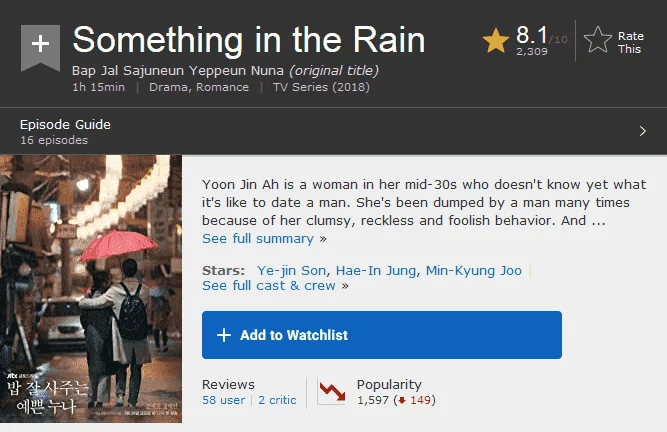Click the empty Rate This star
The width and height of the screenshot is (667, 432).
pos(598,40)
